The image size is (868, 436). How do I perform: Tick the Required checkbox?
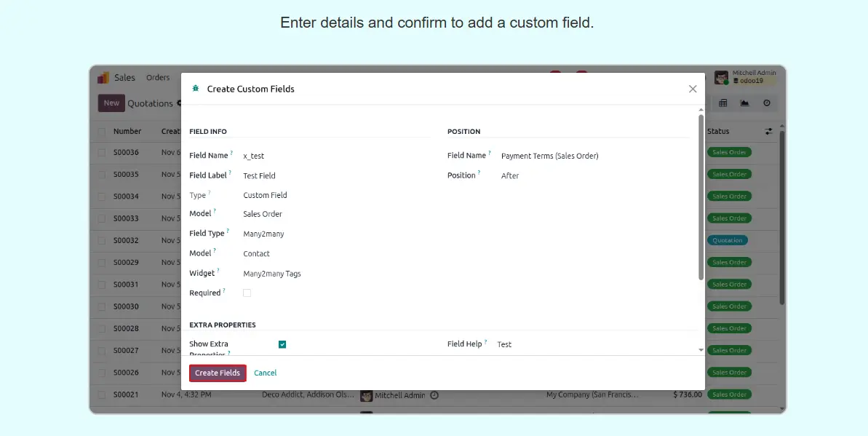pyautogui.click(x=247, y=293)
